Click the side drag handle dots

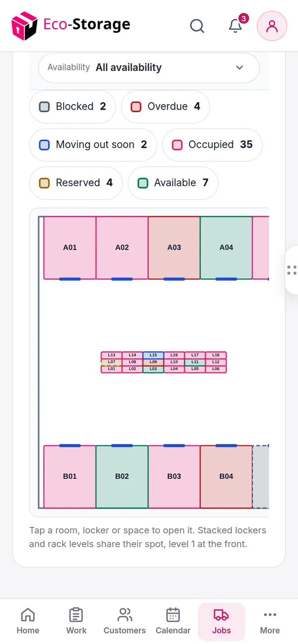pos(292,270)
